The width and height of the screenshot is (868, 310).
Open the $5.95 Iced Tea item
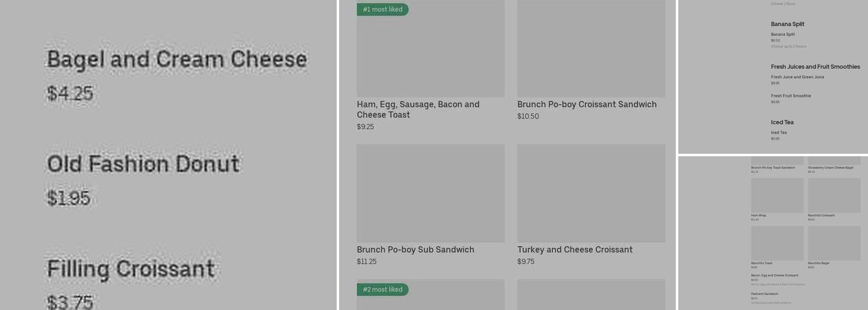tap(779, 133)
